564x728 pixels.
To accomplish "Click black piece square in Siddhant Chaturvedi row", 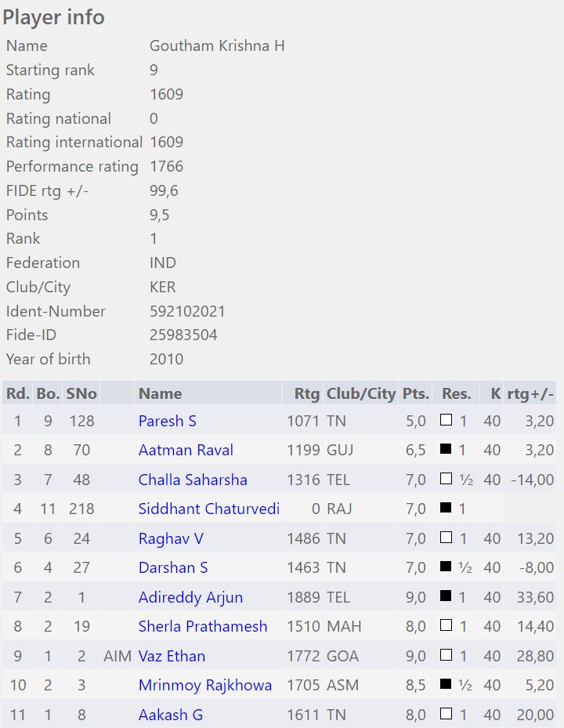I will coord(446,509).
